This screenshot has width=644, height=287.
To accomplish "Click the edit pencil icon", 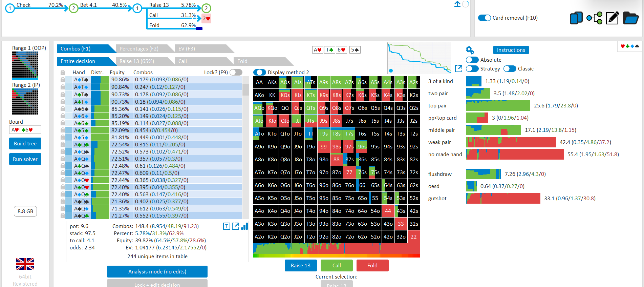I will (x=612, y=18).
